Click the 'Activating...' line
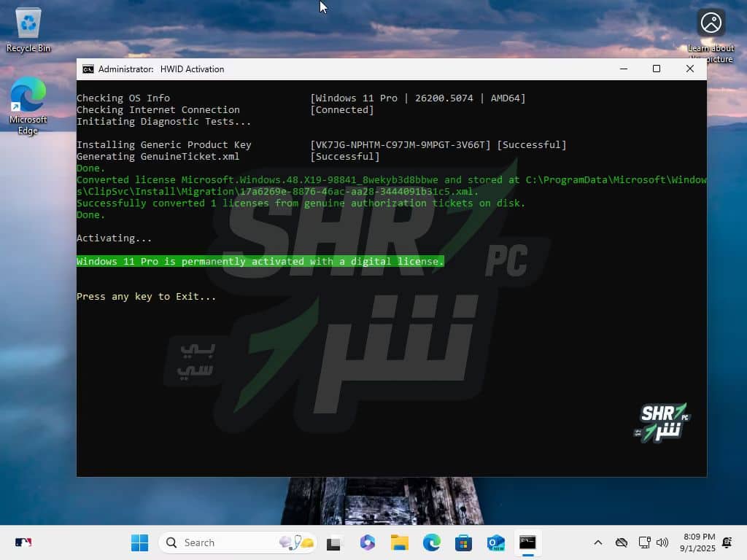Viewport: 747px width, 560px height. click(x=115, y=238)
